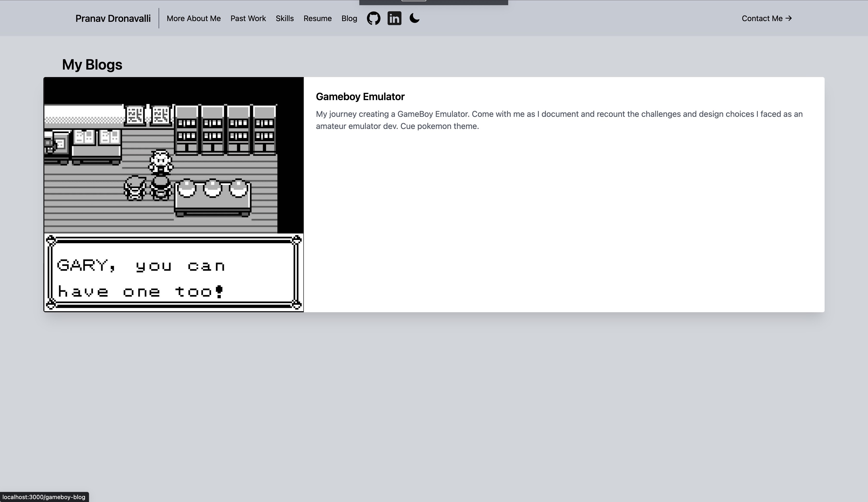The image size is (868, 502).
Task: Open the GitHub profile icon
Action: click(373, 18)
